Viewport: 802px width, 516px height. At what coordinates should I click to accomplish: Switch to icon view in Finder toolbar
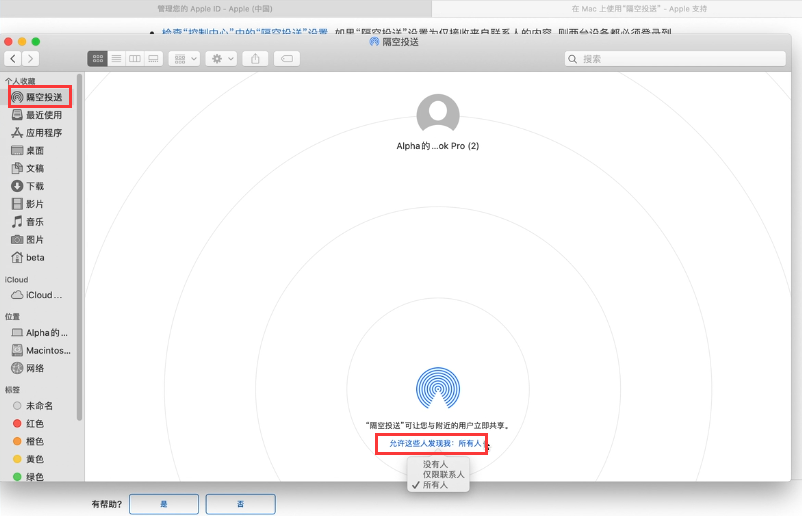coord(98,59)
